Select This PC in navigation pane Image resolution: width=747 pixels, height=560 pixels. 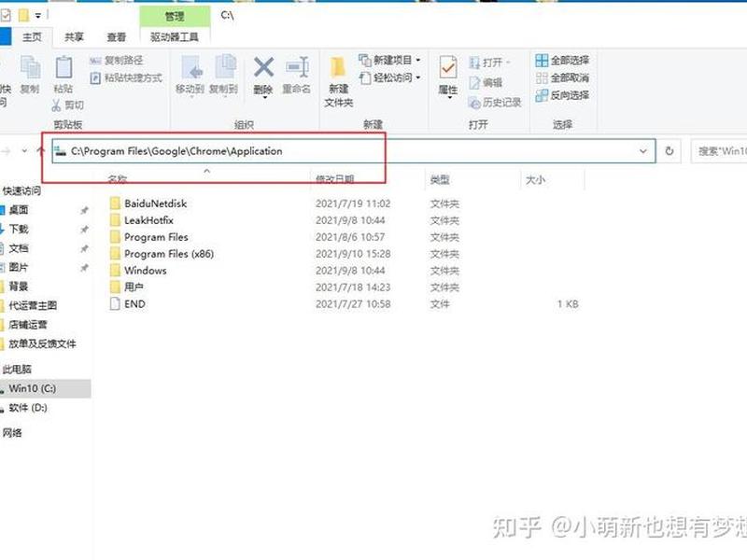17,369
